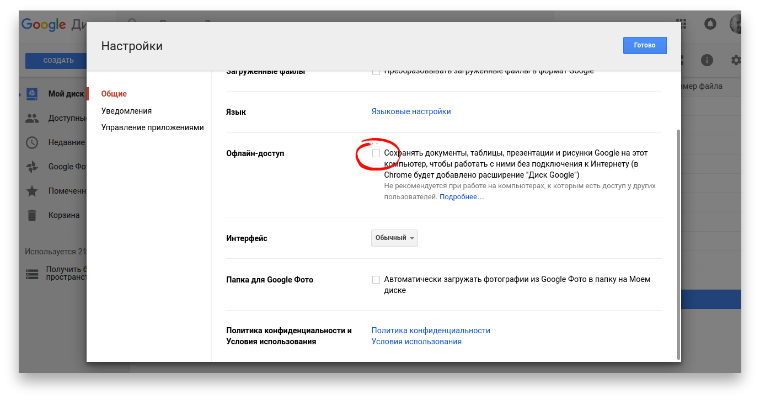760x400 pixels.
Task: Click the storage icon near Получить
Action: point(32,274)
